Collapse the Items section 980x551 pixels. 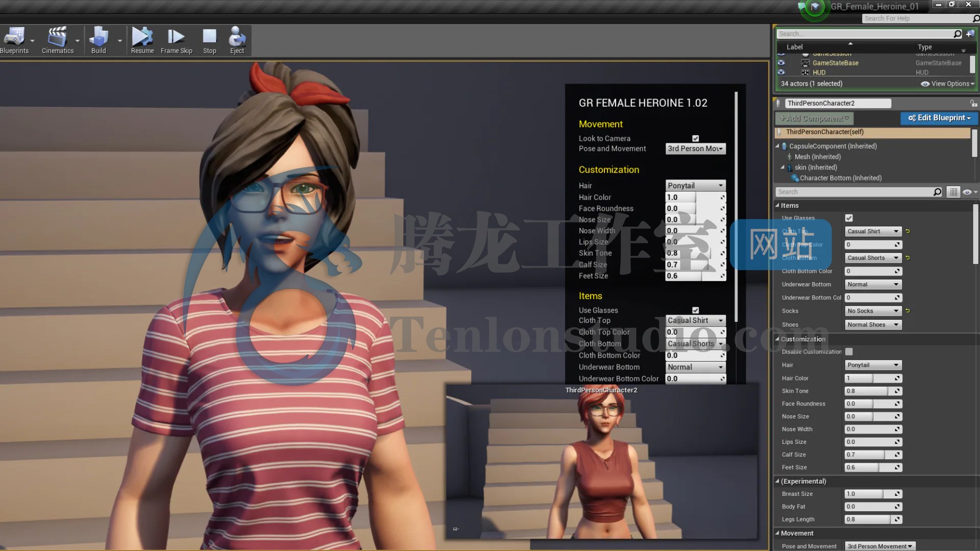(777, 206)
